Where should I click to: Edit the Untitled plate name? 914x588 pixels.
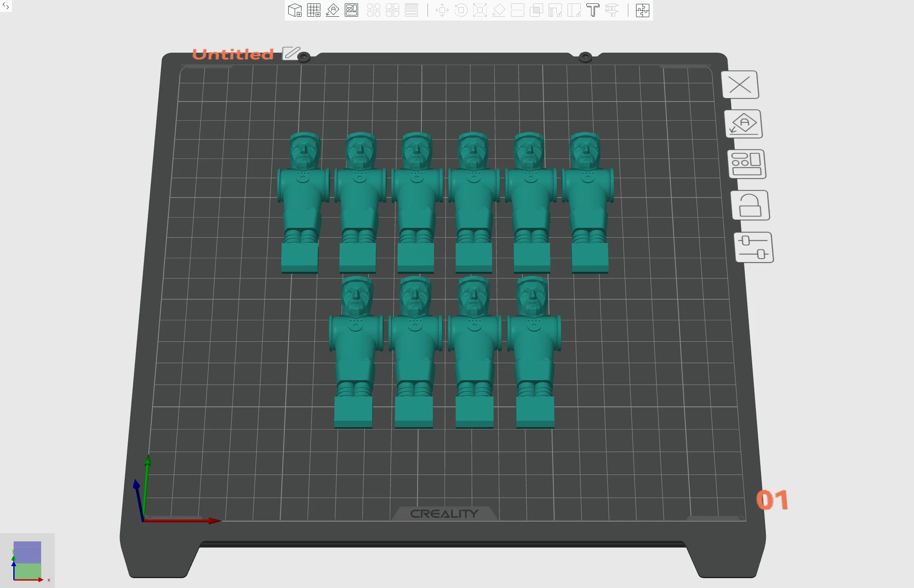pos(291,53)
